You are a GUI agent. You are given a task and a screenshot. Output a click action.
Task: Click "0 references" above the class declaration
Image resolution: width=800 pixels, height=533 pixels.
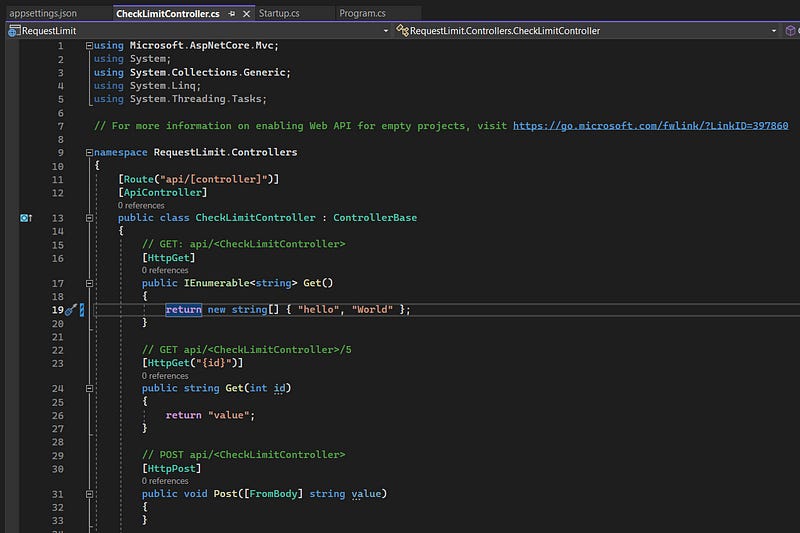[x=141, y=205]
